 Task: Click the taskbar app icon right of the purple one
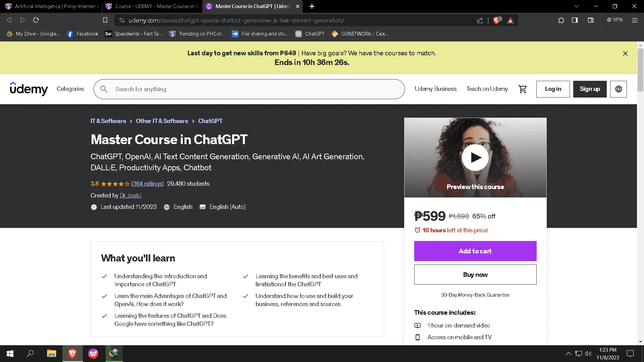click(114, 354)
